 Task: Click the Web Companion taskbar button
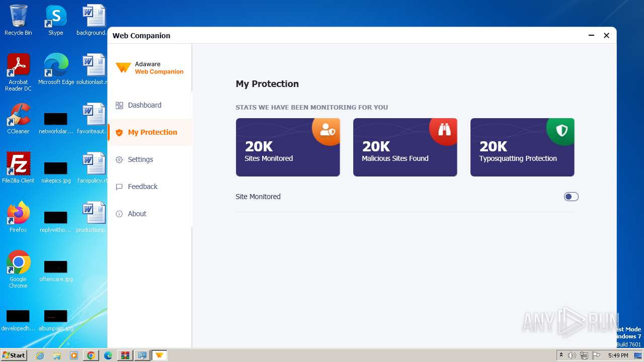(x=159, y=355)
